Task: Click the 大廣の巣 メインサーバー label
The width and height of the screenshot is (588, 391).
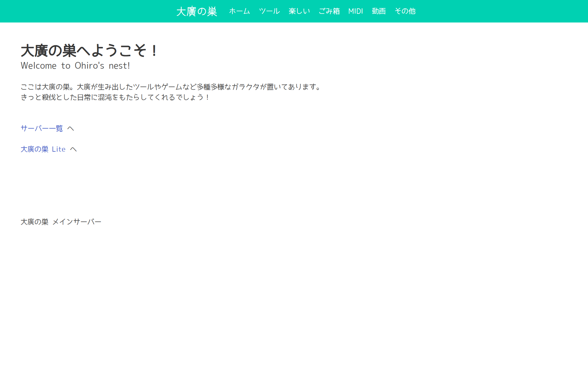Action: (61, 222)
